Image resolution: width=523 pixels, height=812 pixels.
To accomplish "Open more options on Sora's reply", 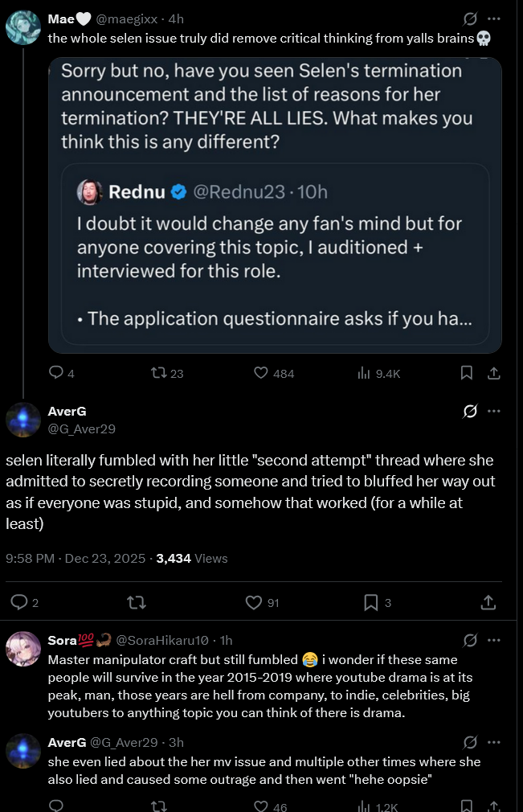I will (494, 640).
